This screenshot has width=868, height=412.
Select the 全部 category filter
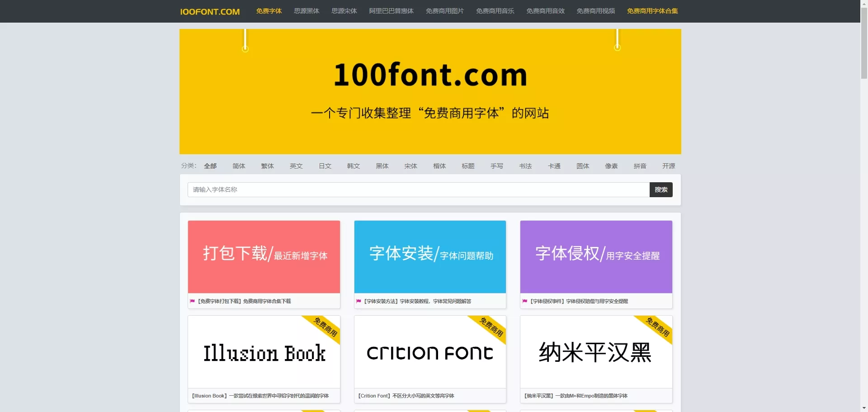[210, 166]
